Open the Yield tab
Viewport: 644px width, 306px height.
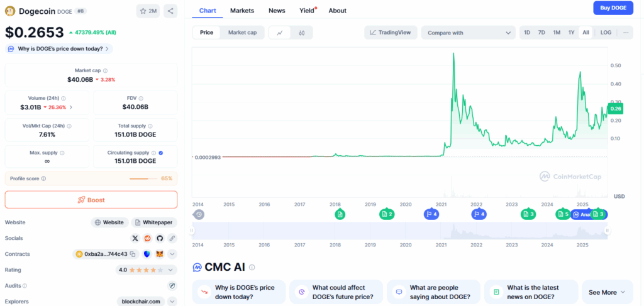coord(307,11)
